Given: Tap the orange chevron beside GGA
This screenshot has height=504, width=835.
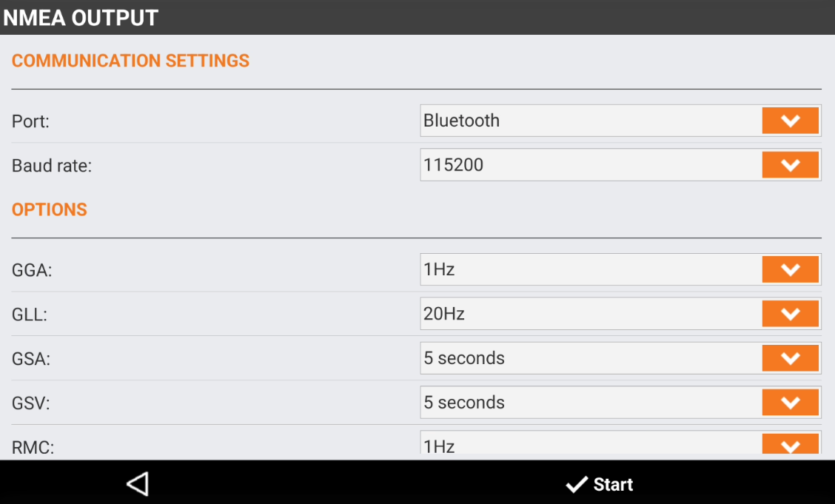Looking at the screenshot, I should point(790,269).
